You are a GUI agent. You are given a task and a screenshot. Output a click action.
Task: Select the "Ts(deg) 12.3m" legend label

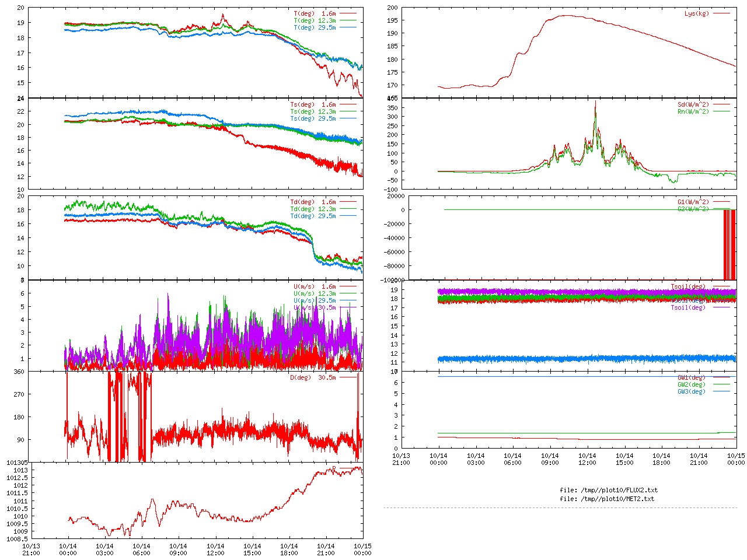click(313, 111)
